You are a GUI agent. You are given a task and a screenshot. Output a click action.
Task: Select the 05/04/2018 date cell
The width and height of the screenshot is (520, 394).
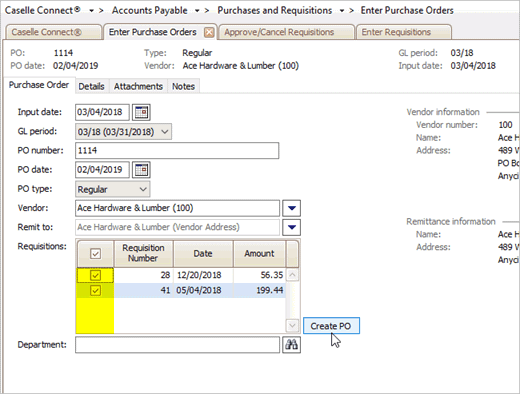click(x=203, y=290)
